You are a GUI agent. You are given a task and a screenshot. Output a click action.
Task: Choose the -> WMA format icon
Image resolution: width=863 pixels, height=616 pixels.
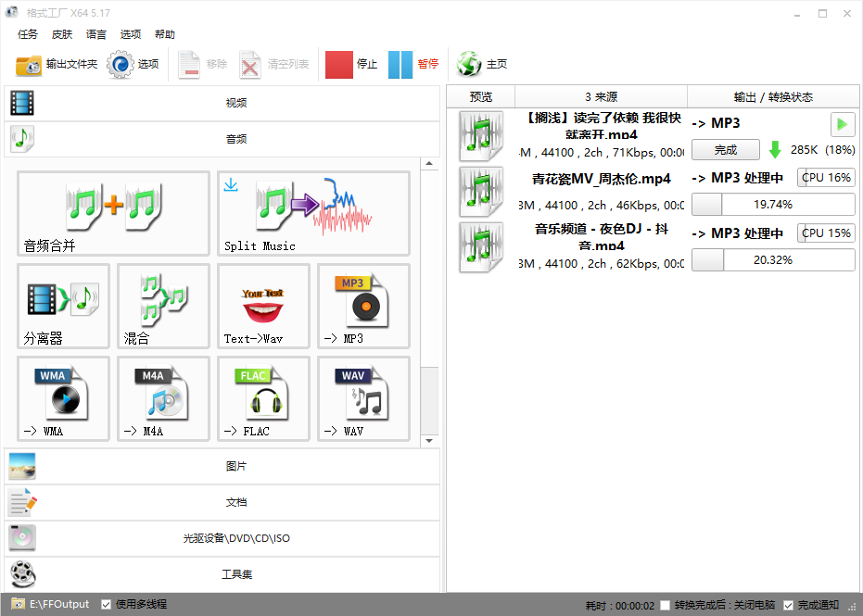[x=63, y=398]
